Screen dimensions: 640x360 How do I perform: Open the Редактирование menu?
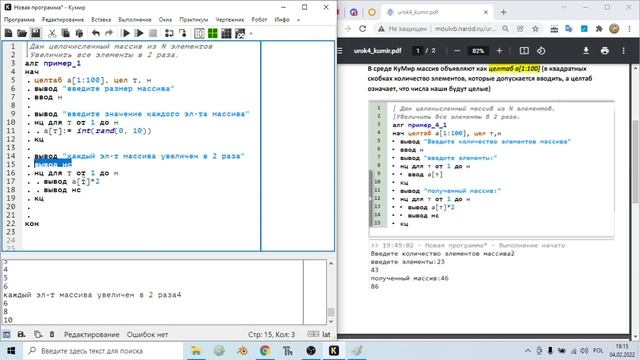pyautogui.click(x=63, y=20)
